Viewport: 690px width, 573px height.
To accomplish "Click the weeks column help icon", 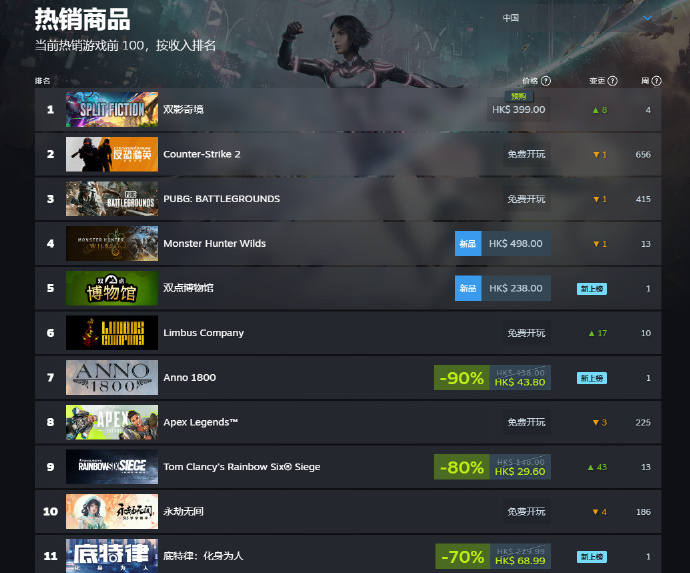I will pos(656,81).
